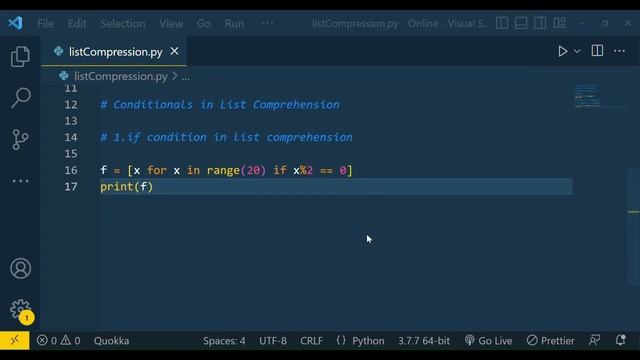Toggle bottom panel layout icon

tap(521, 23)
